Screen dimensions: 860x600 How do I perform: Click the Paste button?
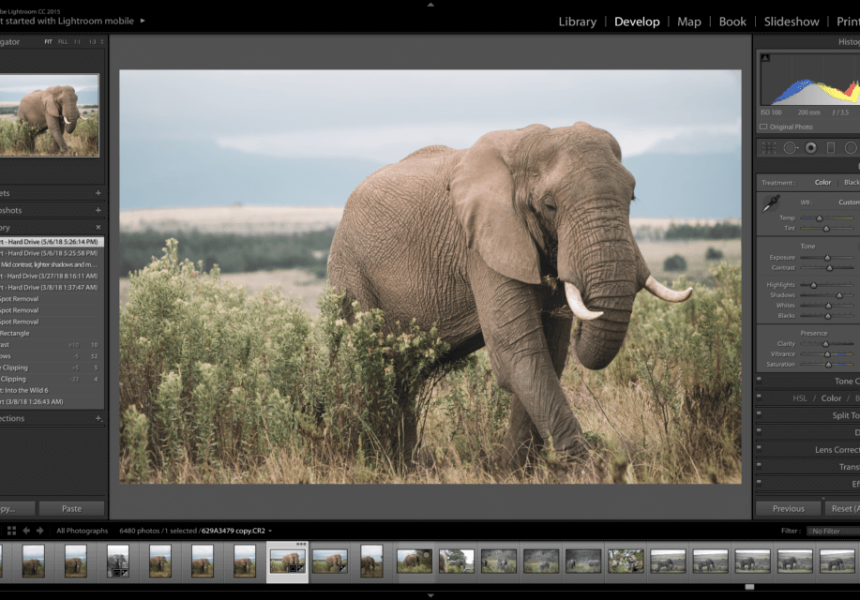[71, 508]
